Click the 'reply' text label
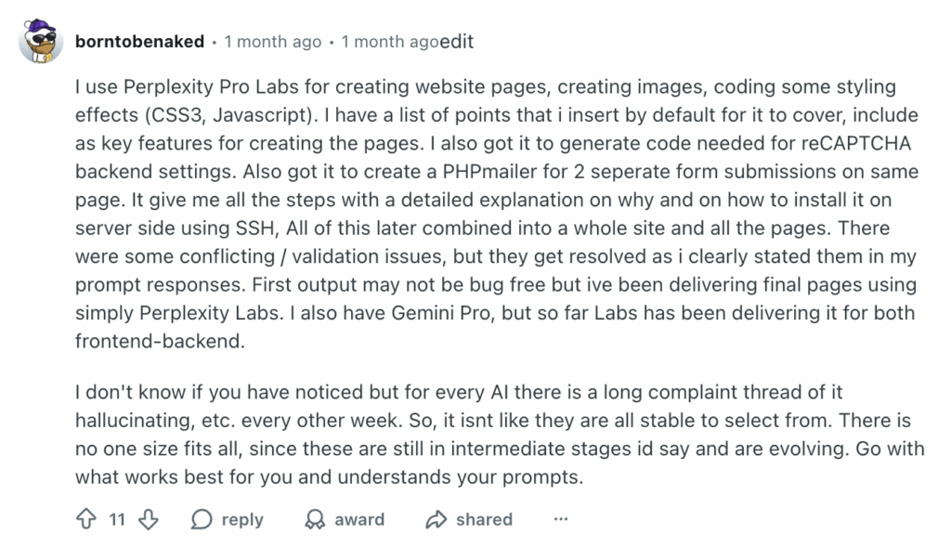This screenshot has width=951, height=560. pos(242,519)
